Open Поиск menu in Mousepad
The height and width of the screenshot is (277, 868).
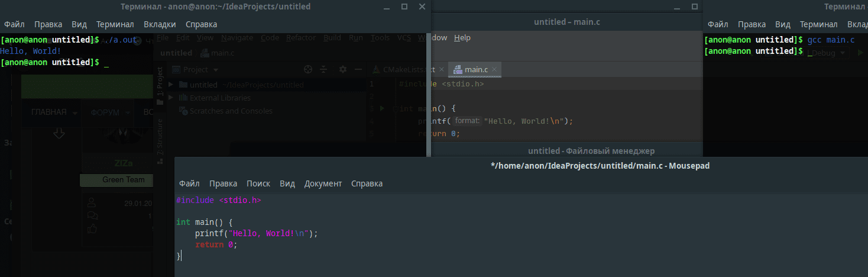(x=258, y=183)
